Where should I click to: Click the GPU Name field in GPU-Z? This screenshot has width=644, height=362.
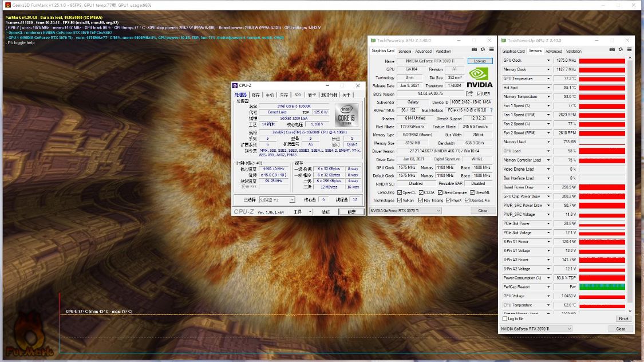pyautogui.click(x=430, y=61)
